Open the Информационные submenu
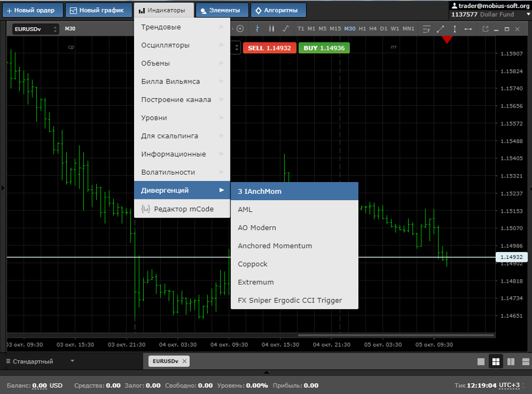The image size is (532, 394). tap(182, 154)
